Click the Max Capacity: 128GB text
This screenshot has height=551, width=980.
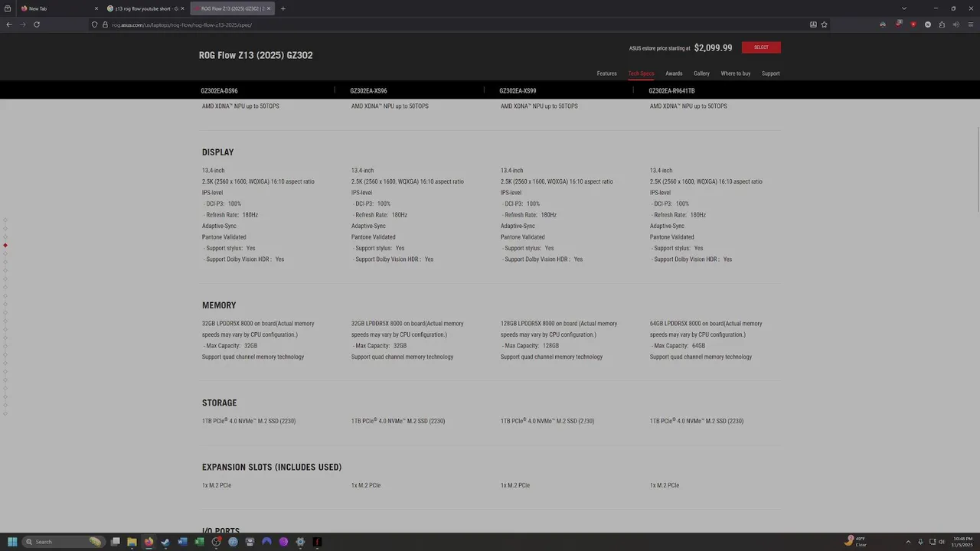click(x=531, y=346)
